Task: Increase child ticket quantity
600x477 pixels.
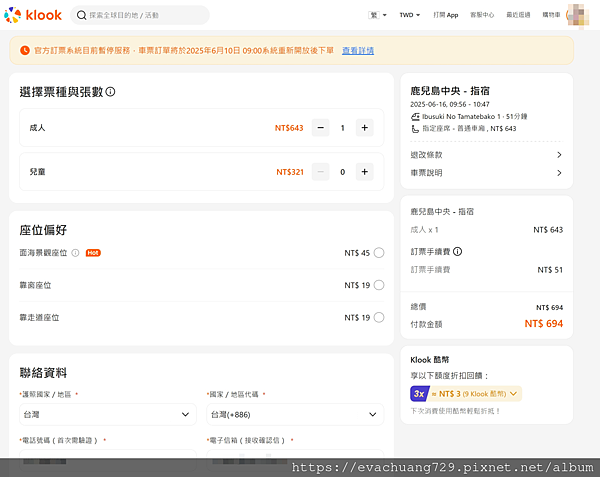Action: coord(365,172)
